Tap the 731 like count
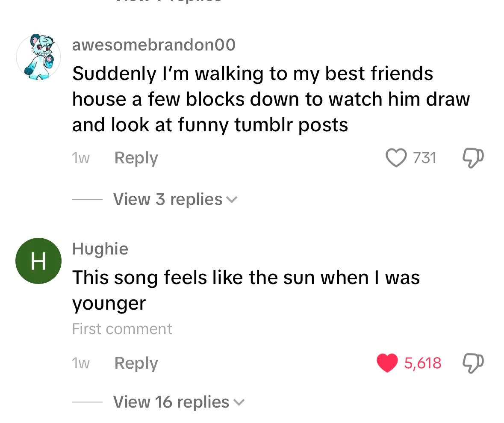This screenshot has height=423, width=504. 424,158
